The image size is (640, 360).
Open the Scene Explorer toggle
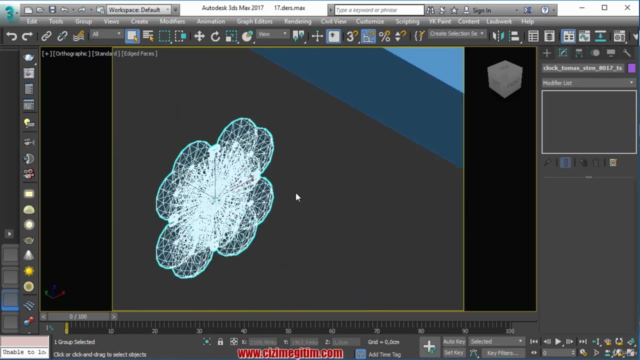pyautogui.click(x=533, y=36)
